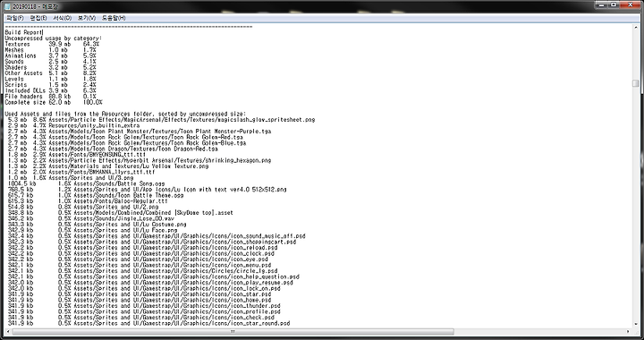Click the icon_reload.psd line
This screenshot has width=644, height=340.
(142, 248)
